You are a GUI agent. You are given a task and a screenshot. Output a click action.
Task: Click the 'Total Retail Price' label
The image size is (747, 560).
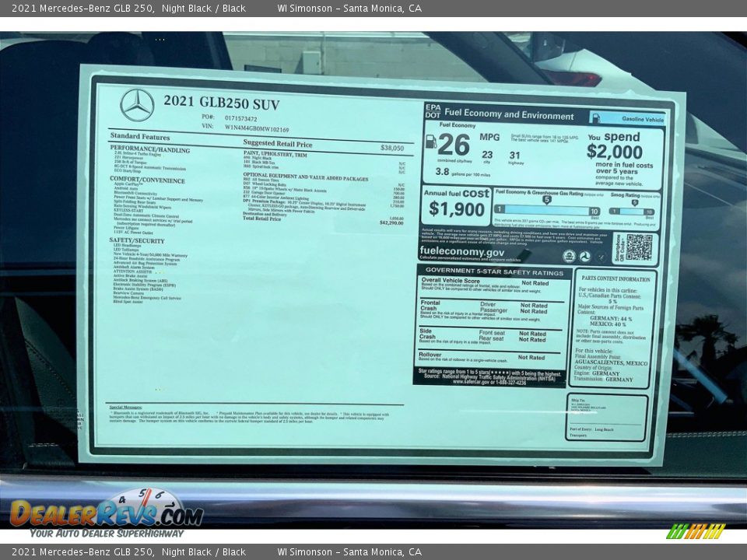(262, 218)
